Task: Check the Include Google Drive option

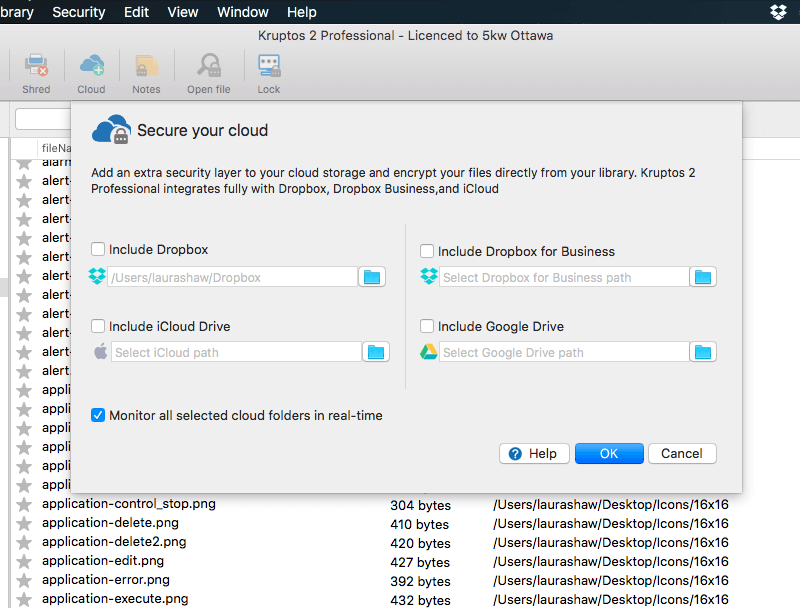Action: click(427, 326)
